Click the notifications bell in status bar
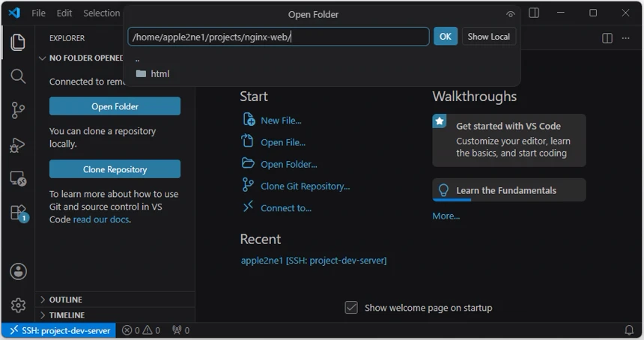This screenshot has width=644, height=340. (x=629, y=330)
